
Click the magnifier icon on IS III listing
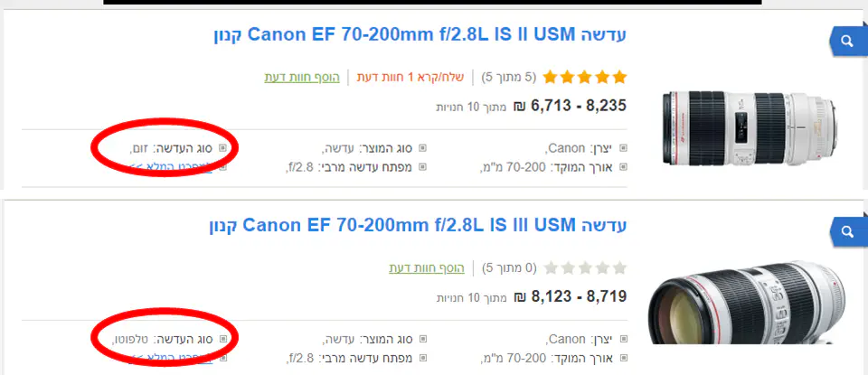pos(846,233)
